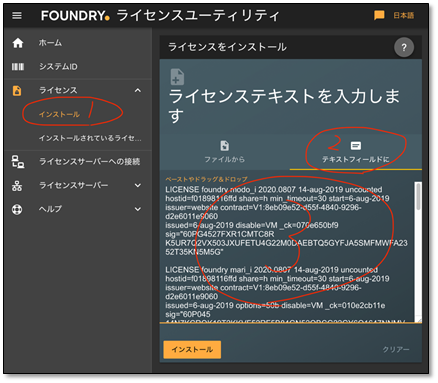Switch to the ファイルから tab
This screenshot has height=383, width=438.
tap(225, 152)
